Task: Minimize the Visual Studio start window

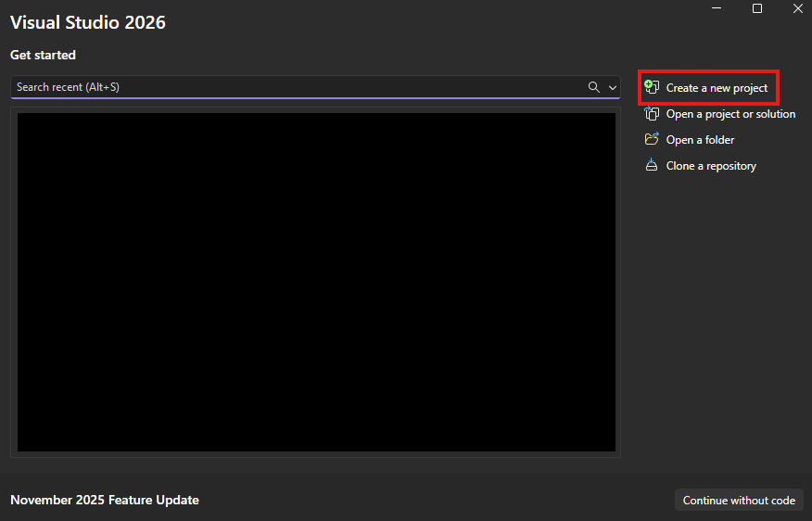Action: 717,8
